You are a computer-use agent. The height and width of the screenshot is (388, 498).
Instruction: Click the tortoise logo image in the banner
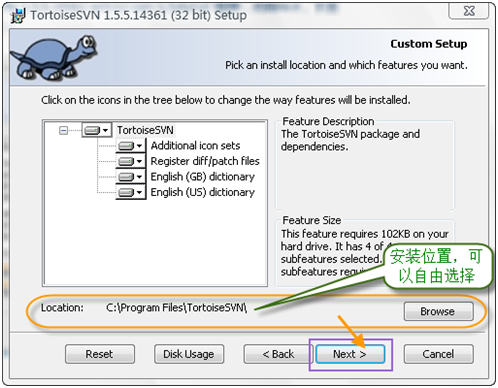click(53, 57)
